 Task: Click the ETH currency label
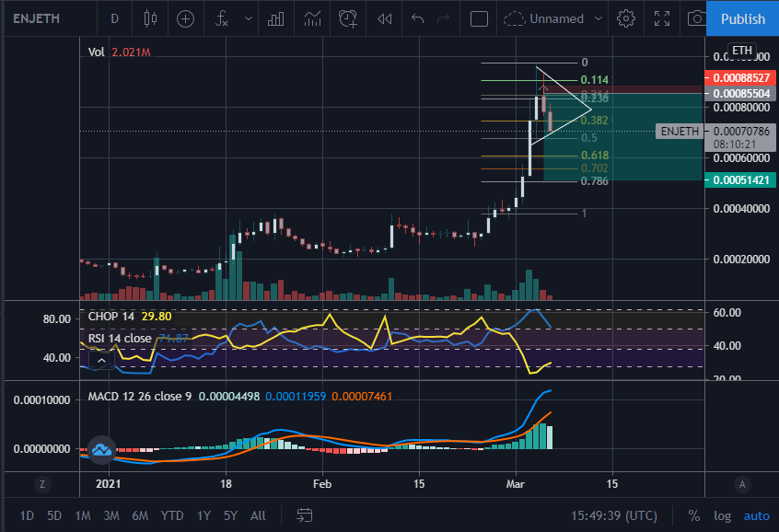click(742, 51)
